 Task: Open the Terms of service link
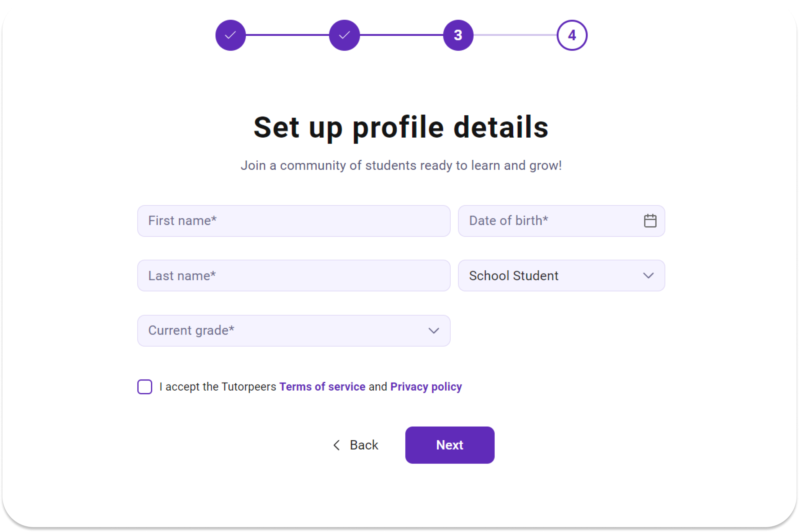[322, 387]
